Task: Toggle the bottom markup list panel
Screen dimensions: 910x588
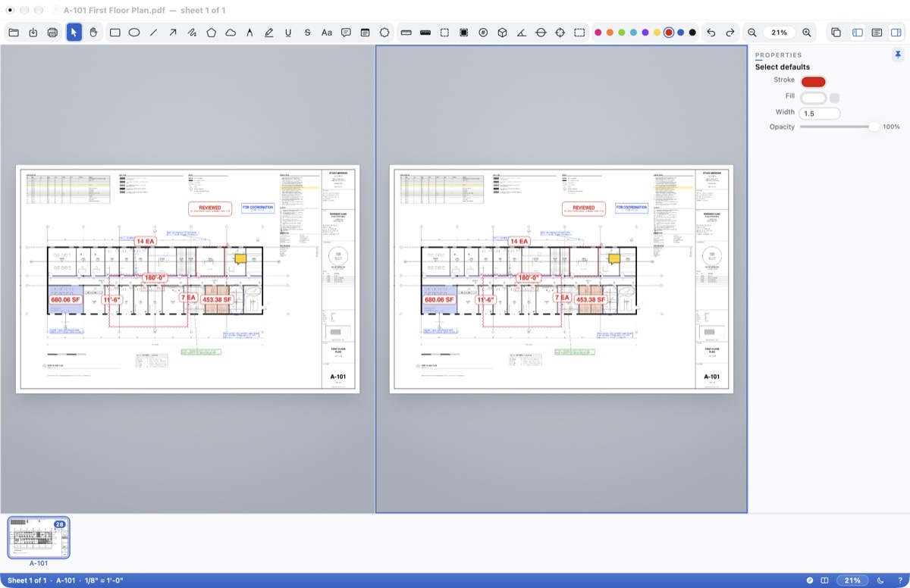Action: [x=877, y=33]
